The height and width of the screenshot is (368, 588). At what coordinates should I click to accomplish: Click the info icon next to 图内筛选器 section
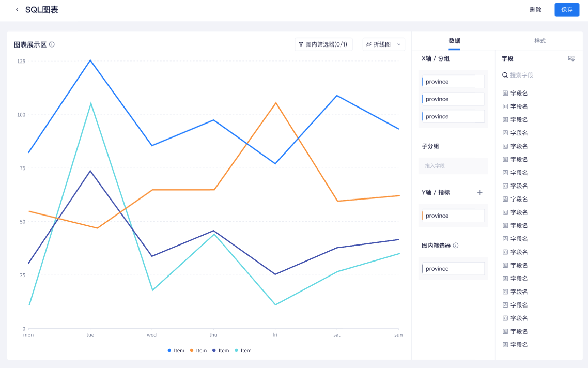(455, 246)
